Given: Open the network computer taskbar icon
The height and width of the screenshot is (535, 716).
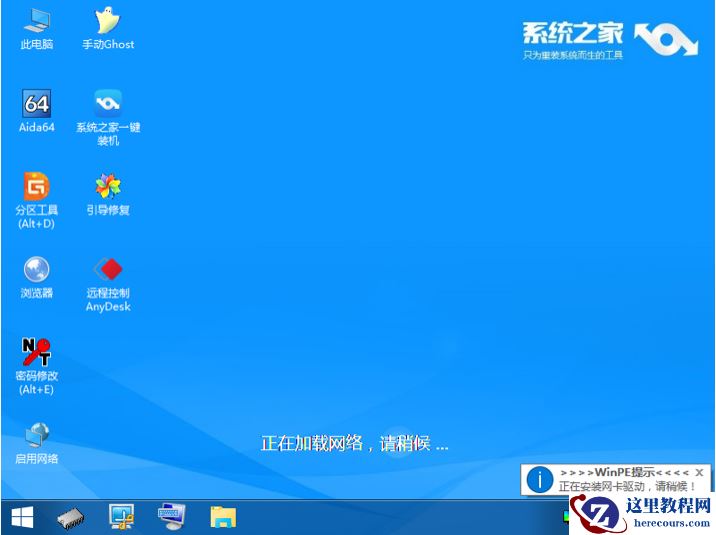Looking at the screenshot, I should point(121,517).
